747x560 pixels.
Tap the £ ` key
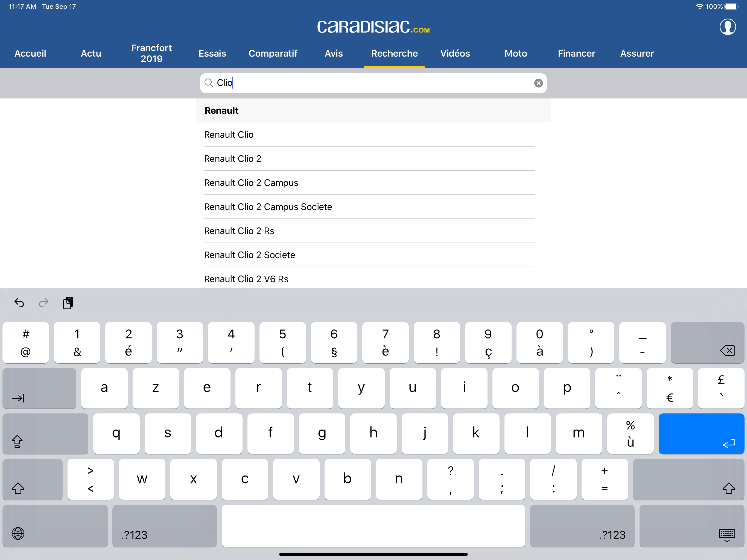pos(721,388)
